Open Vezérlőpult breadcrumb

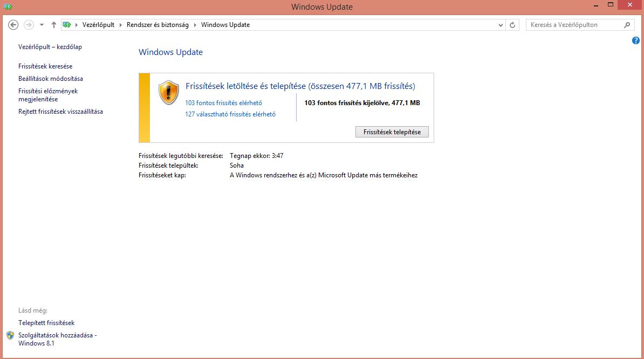[98, 25]
